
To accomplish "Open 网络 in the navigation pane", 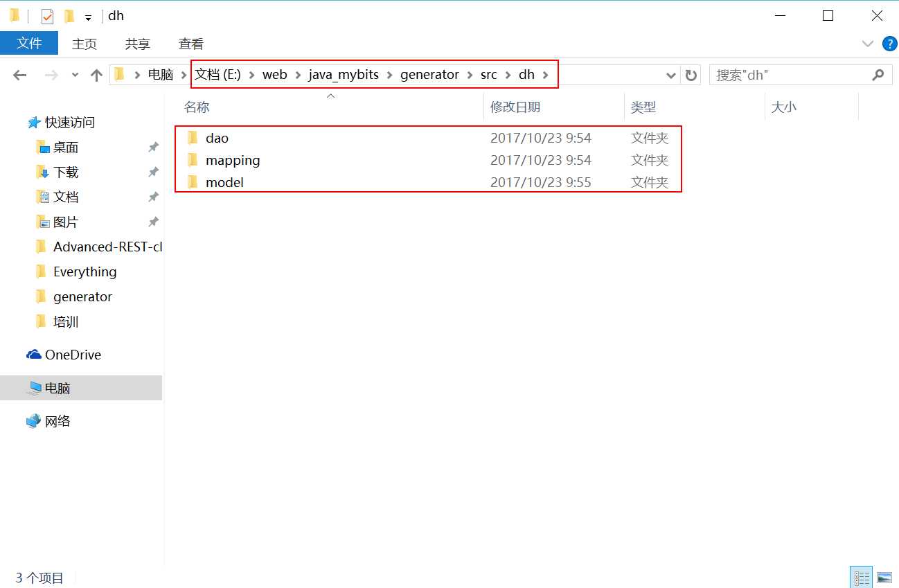I will point(57,421).
